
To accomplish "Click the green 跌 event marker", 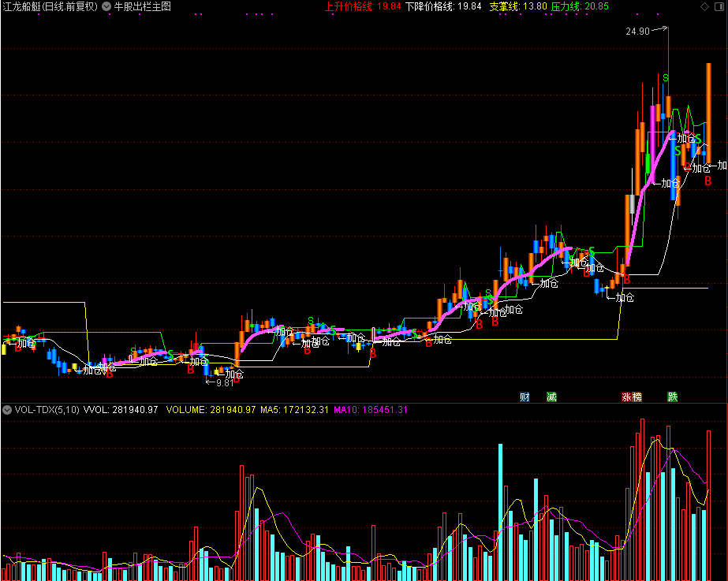I will click(x=672, y=397).
